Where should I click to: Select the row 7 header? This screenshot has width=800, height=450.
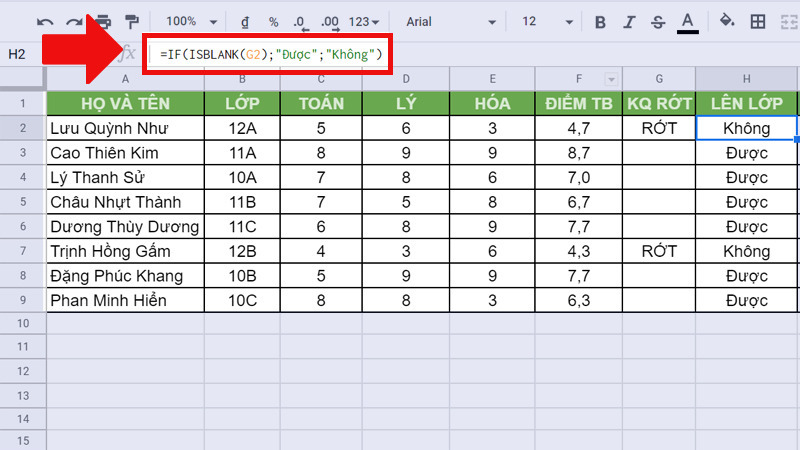22,251
